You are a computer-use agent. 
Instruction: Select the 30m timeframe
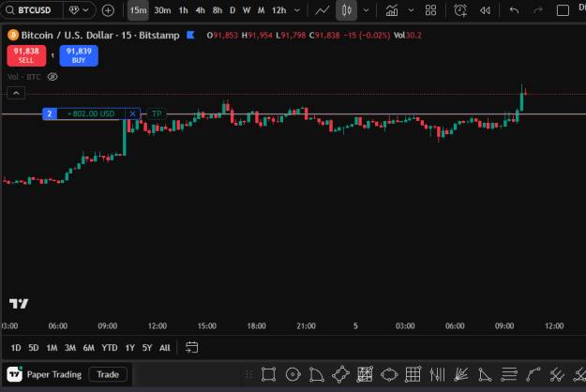[x=162, y=10]
